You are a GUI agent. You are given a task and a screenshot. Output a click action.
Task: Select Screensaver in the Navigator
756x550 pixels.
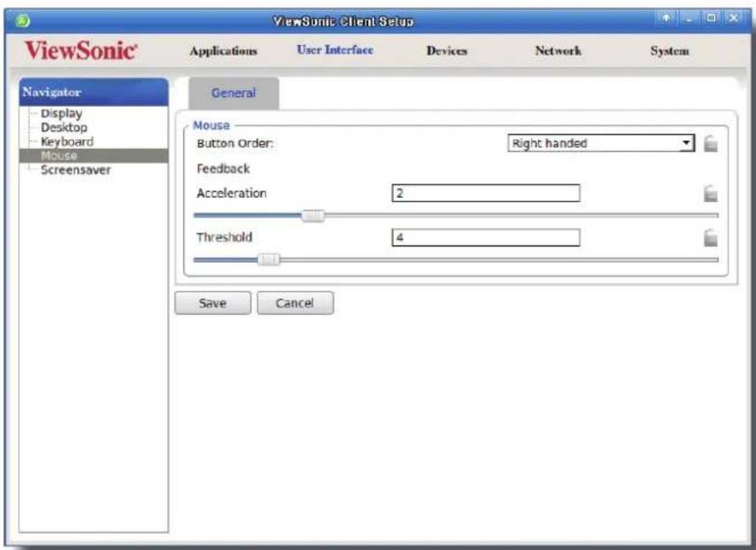(76, 170)
